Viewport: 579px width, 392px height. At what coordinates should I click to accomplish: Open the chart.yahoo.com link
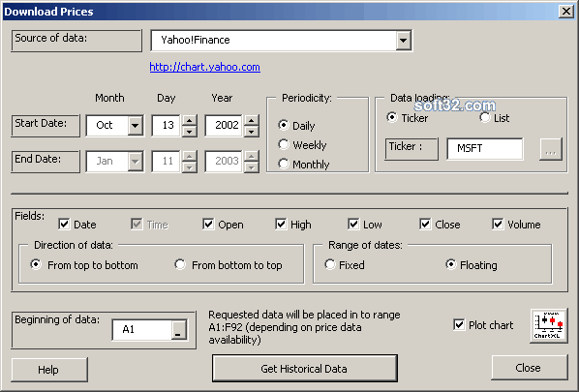coord(205,67)
